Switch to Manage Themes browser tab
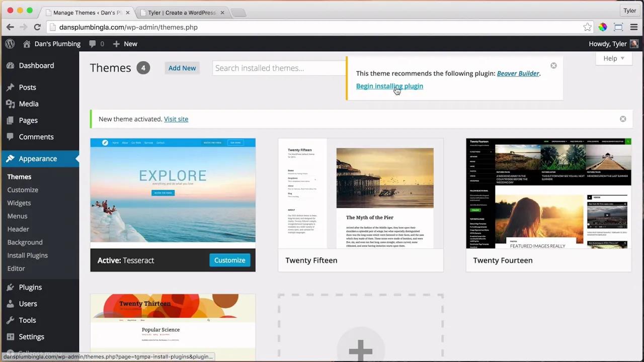 point(88,13)
